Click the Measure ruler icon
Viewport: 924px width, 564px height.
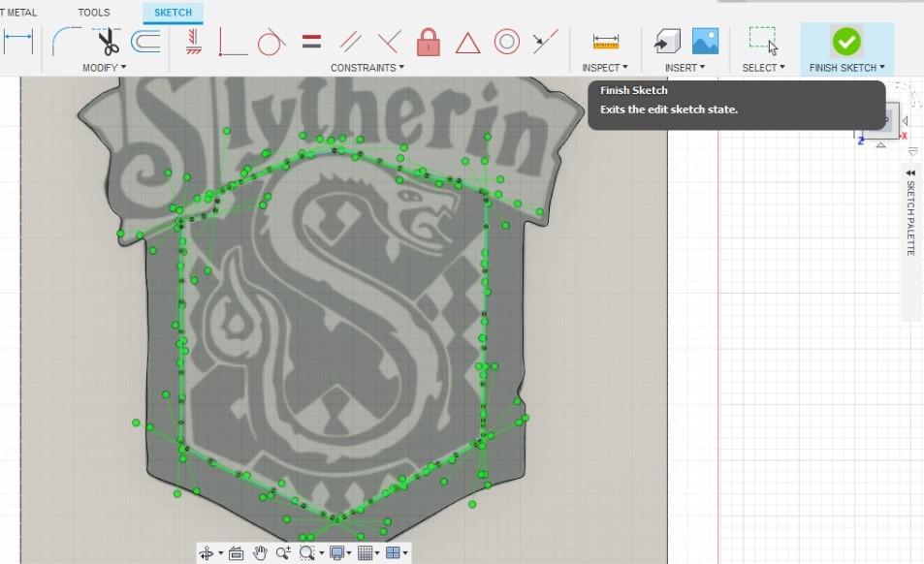click(606, 42)
